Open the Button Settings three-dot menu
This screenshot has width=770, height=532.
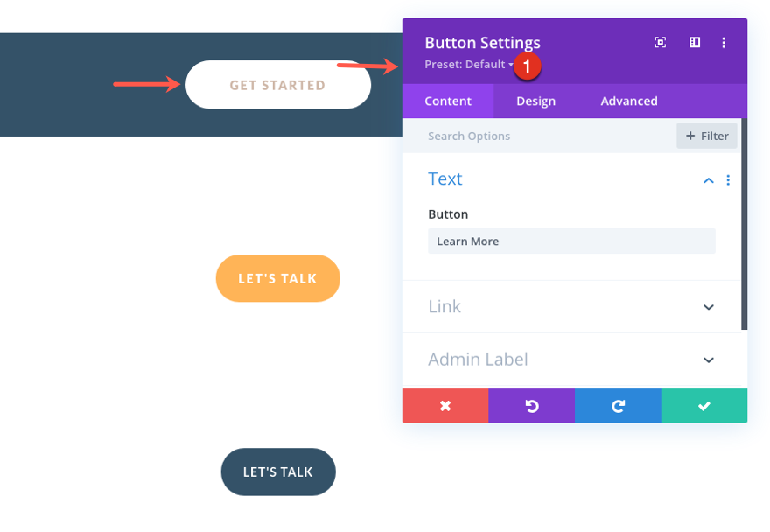[x=724, y=42]
